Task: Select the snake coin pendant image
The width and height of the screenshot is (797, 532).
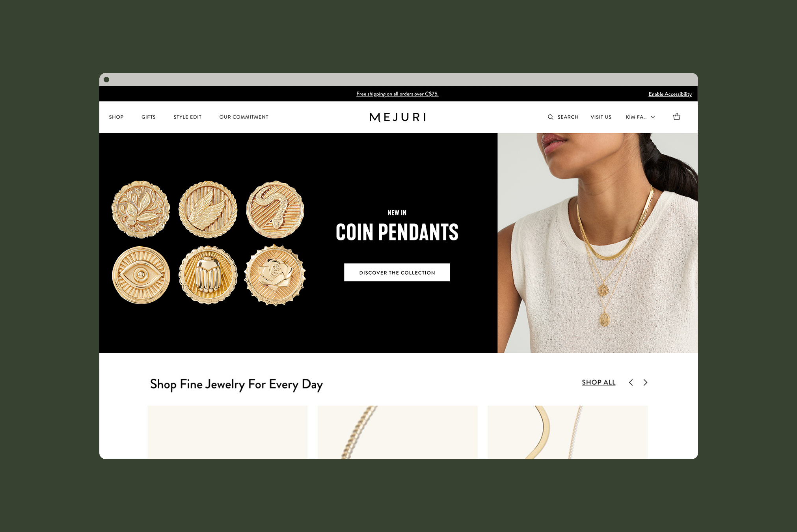Action: point(275,210)
